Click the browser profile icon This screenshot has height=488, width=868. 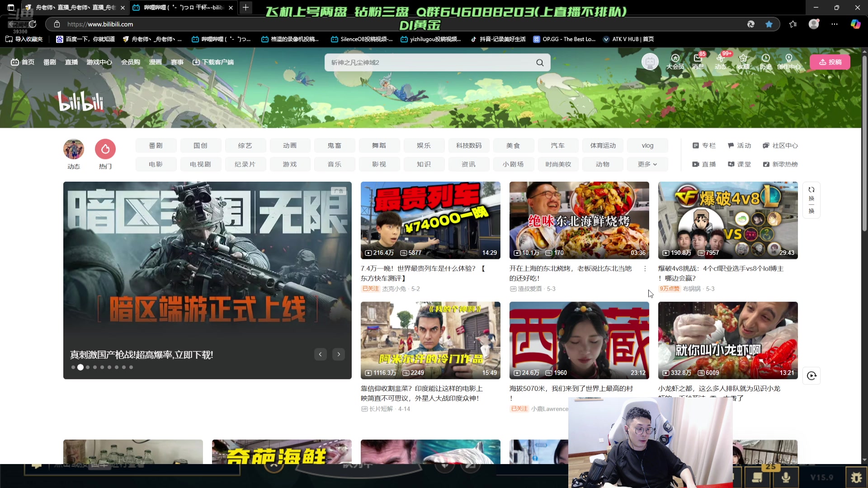coord(814,24)
